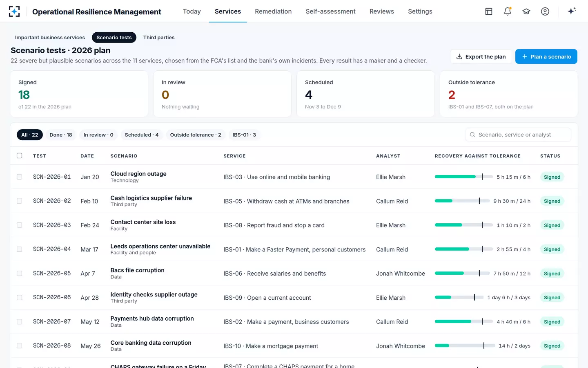Click service IBS-02 · Make a payment, business customers
This screenshot has width=588, height=368.
286,322
